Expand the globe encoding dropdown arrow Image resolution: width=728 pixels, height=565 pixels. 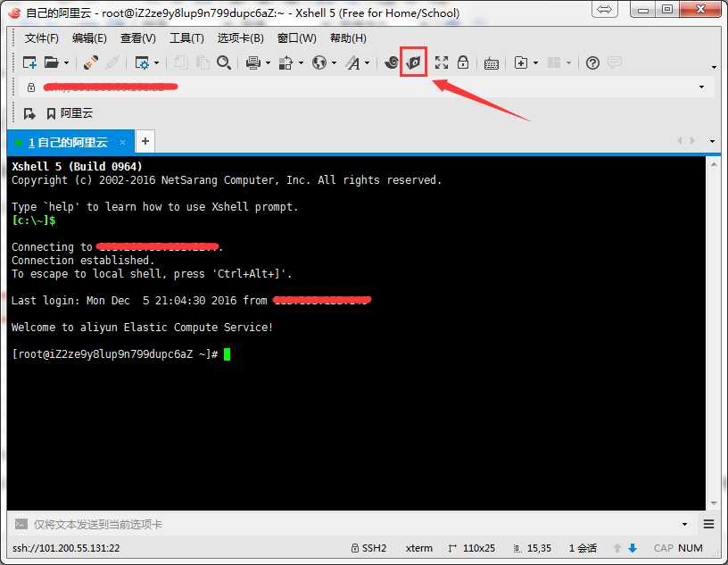pyautogui.click(x=334, y=62)
